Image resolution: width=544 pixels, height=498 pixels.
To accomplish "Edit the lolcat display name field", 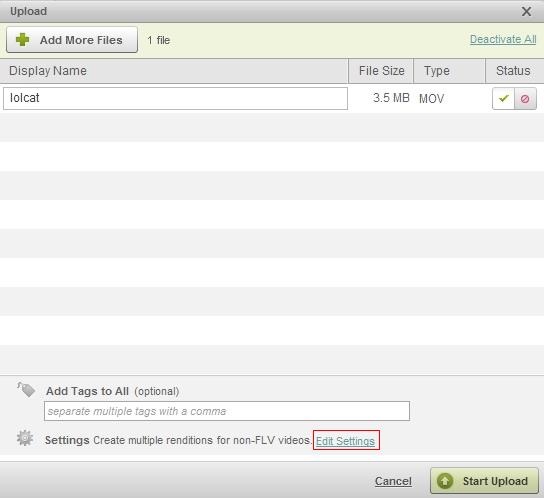I will [x=175, y=98].
